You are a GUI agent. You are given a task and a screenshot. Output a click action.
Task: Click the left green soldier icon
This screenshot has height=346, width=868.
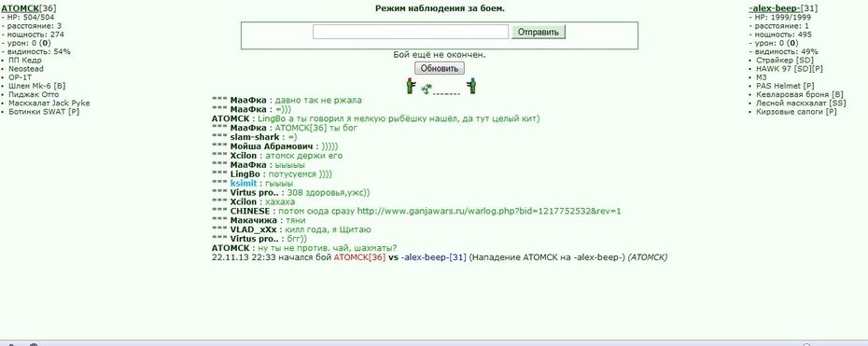[x=410, y=86]
